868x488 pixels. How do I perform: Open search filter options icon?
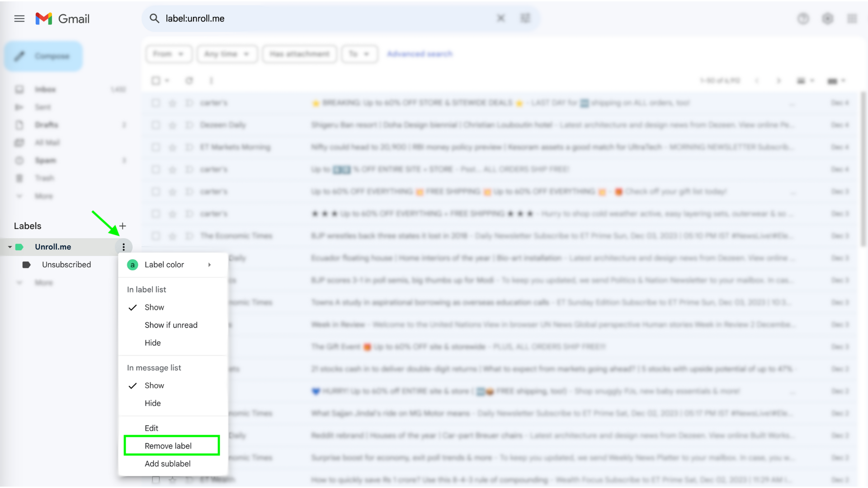pyautogui.click(x=525, y=19)
